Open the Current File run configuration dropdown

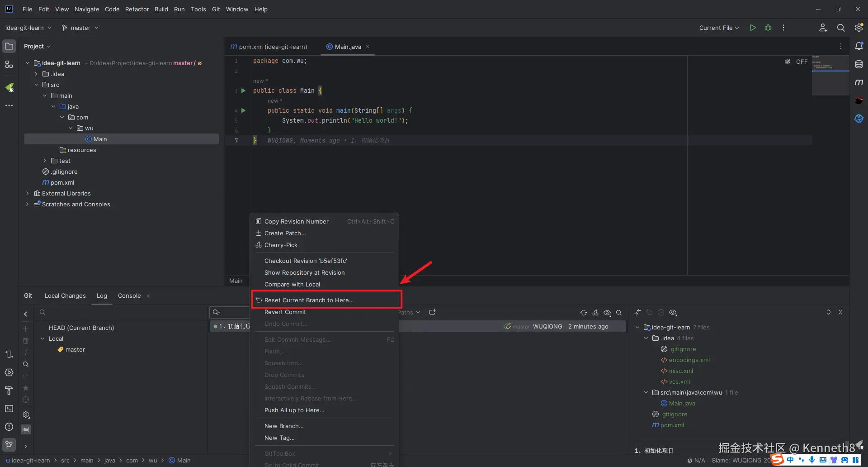pos(719,28)
